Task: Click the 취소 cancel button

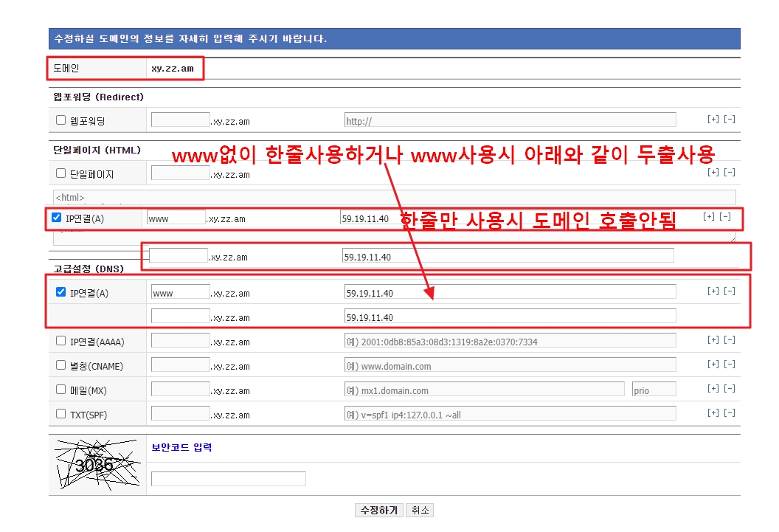Action: click(419, 510)
